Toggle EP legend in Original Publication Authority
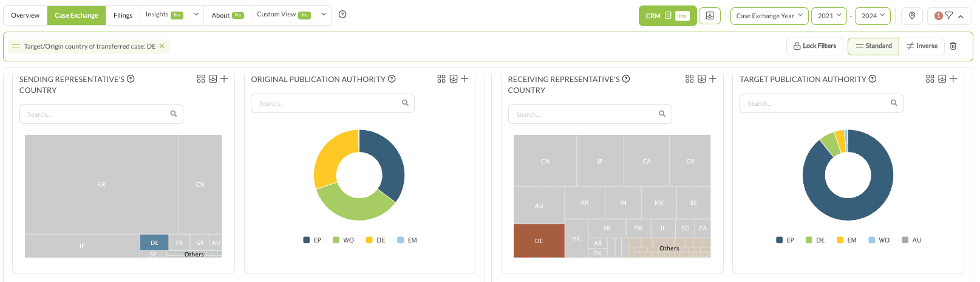The width and height of the screenshot is (980, 282). (312, 240)
